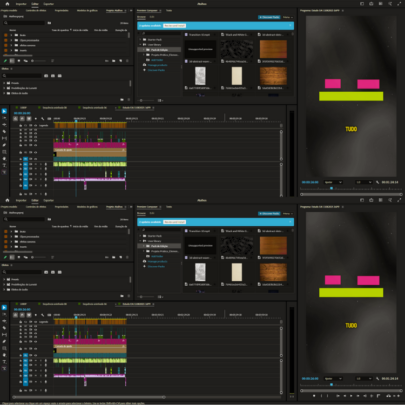This screenshot has height=405, width=405.
Task: Switch to the Exportar workspace tab
Action: [x=49, y=200]
